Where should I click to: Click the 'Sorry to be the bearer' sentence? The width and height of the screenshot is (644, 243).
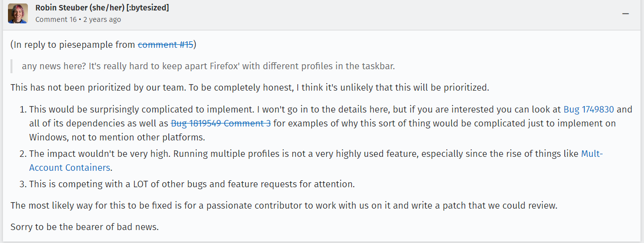(x=85, y=227)
